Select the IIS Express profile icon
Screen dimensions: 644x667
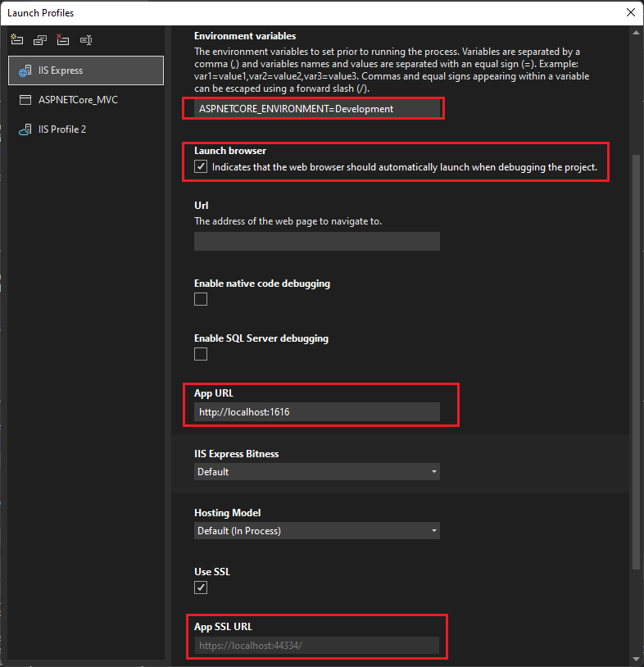[x=24, y=70]
